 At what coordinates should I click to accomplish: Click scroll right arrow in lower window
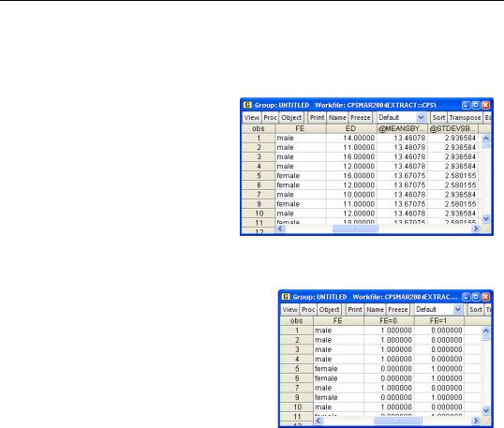click(x=476, y=421)
